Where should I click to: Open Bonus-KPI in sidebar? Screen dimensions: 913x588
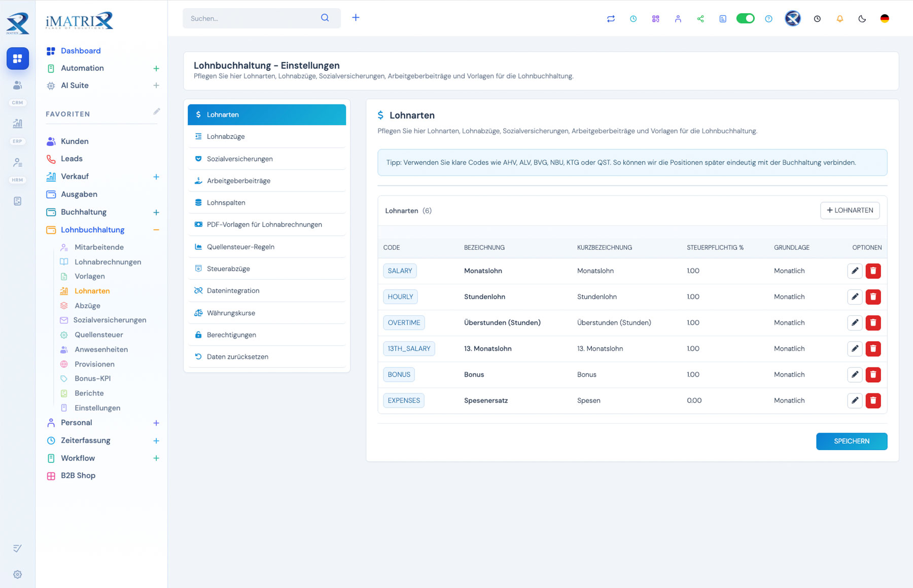[92, 379]
